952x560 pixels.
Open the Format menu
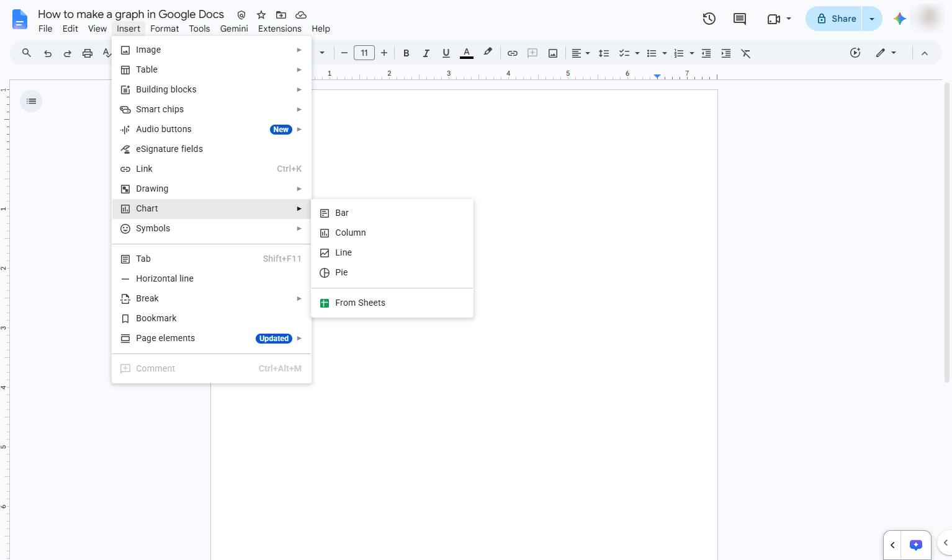[x=164, y=29]
